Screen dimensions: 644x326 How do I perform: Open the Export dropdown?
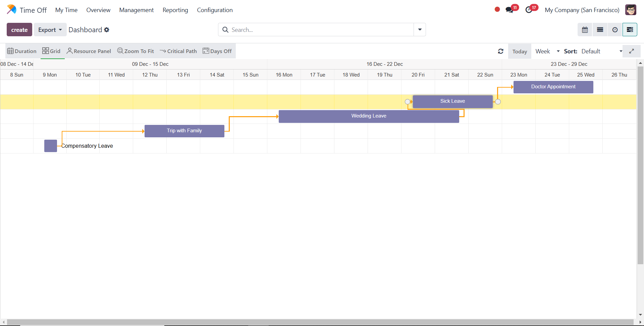[x=50, y=30]
